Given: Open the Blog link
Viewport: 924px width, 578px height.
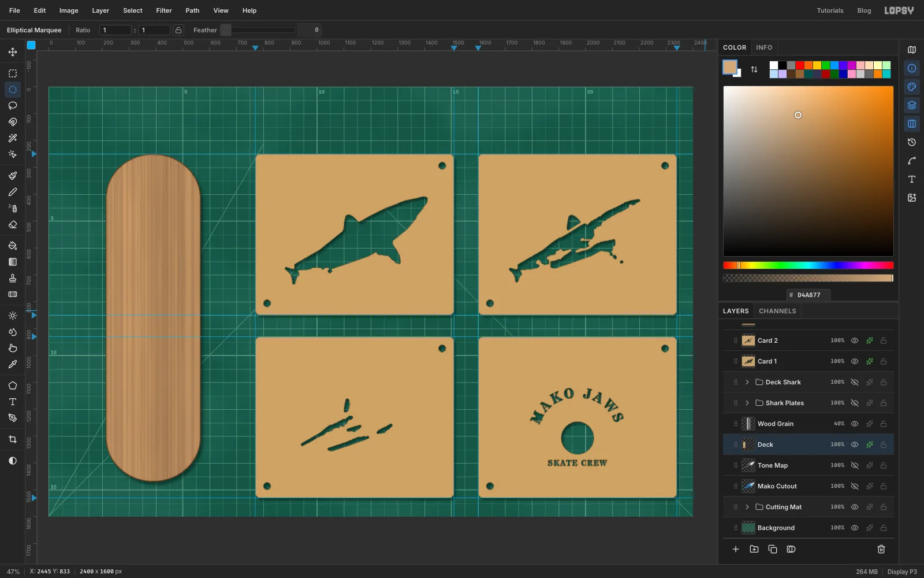Looking at the screenshot, I should click(x=864, y=10).
